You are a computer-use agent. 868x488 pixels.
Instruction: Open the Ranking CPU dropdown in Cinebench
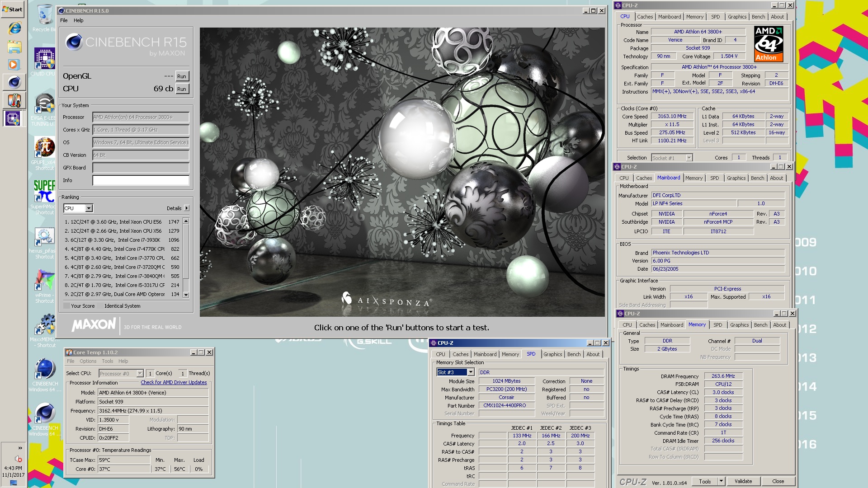point(89,208)
